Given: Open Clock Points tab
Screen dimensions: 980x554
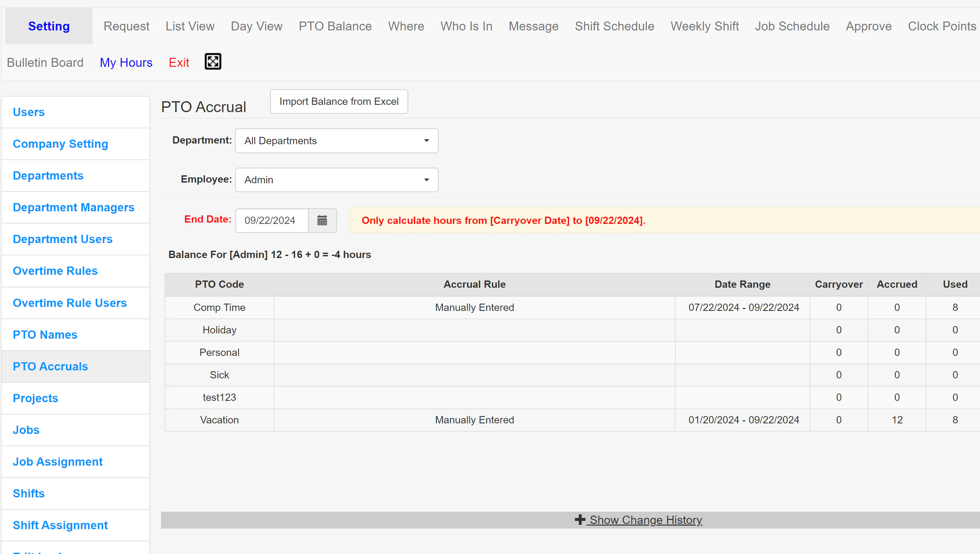Looking at the screenshot, I should (942, 26).
